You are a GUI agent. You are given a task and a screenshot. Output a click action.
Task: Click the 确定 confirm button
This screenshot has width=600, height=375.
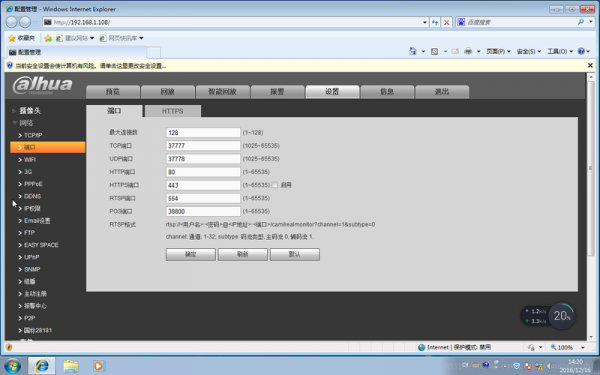pos(191,254)
